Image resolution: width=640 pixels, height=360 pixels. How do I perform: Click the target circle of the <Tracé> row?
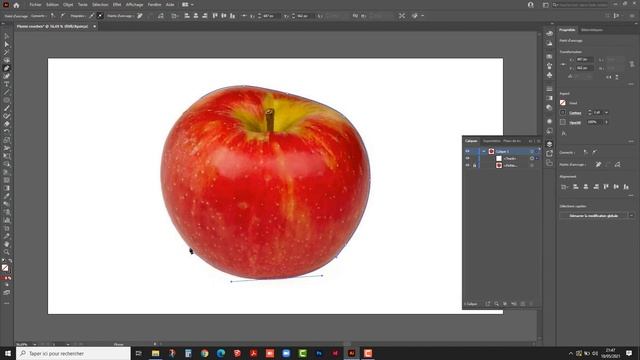point(532,158)
